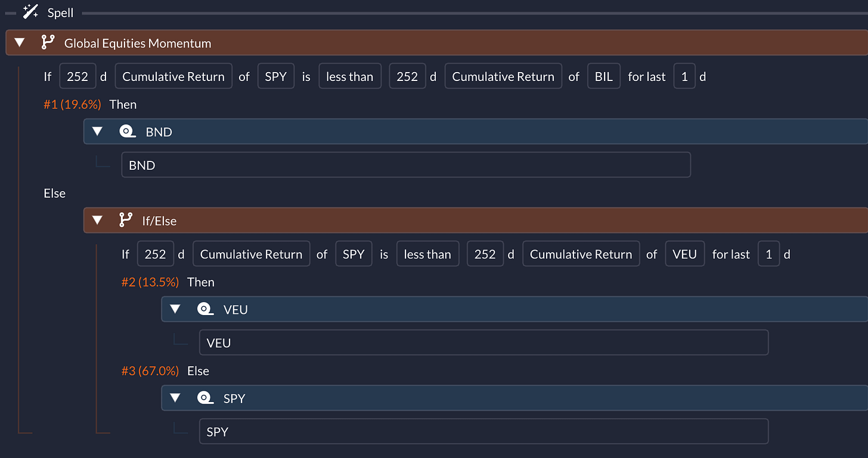Click the outer Else label
This screenshot has width=868, height=458.
pos(54,193)
